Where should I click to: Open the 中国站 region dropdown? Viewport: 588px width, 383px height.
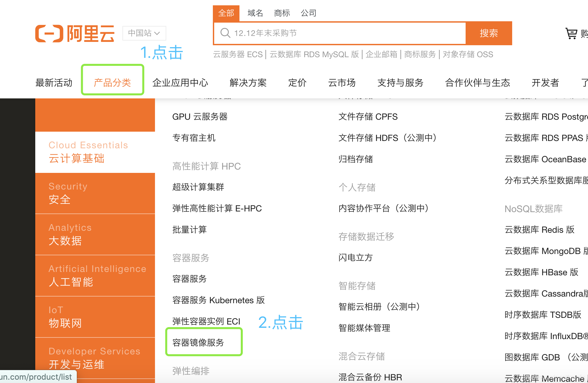[x=144, y=33]
